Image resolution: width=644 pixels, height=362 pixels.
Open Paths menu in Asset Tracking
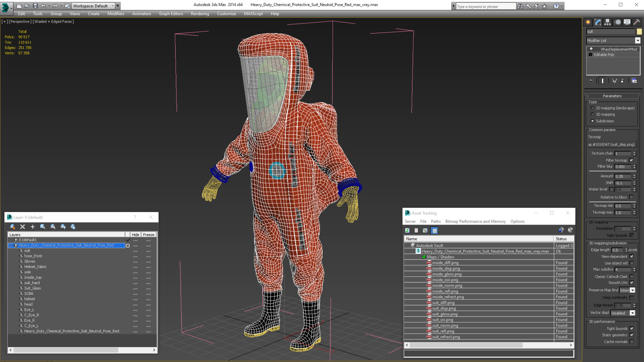point(436,221)
